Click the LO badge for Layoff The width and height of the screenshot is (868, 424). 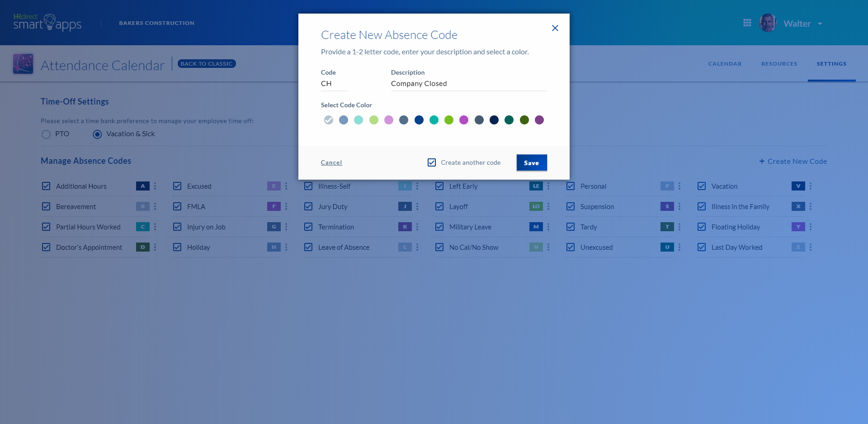tap(536, 206)
